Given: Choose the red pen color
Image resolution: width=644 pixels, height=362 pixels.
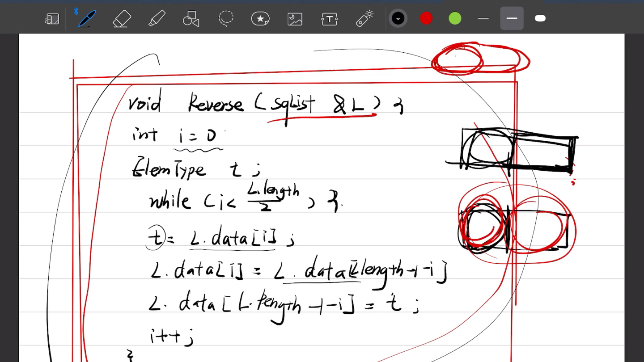Looking at the screenshot, I should pos(426,18).
